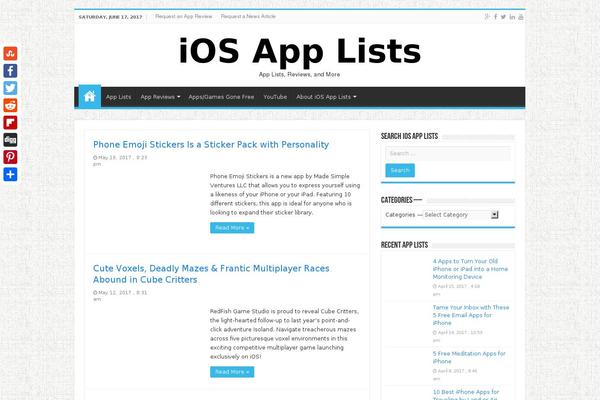Open Apps/Games Gone Free menu item
The image size is (600, 400).
click(x=221, y=97)
